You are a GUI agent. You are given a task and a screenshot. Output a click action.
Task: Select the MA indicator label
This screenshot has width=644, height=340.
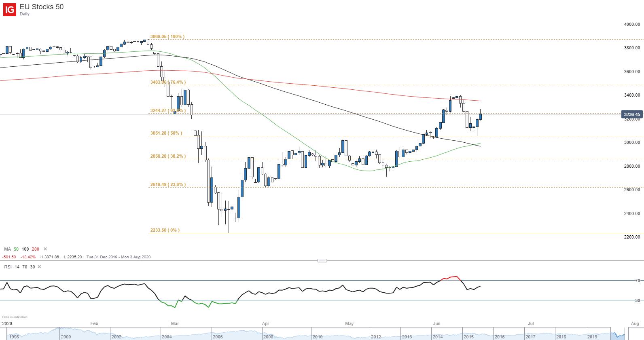(x=7, y=249)
